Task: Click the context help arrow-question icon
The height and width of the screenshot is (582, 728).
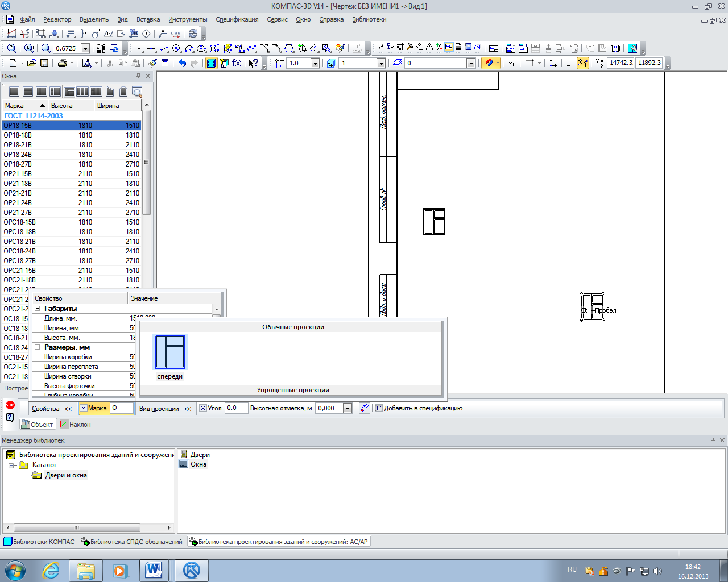Action: pyautogui.click(x=254, y=63)
